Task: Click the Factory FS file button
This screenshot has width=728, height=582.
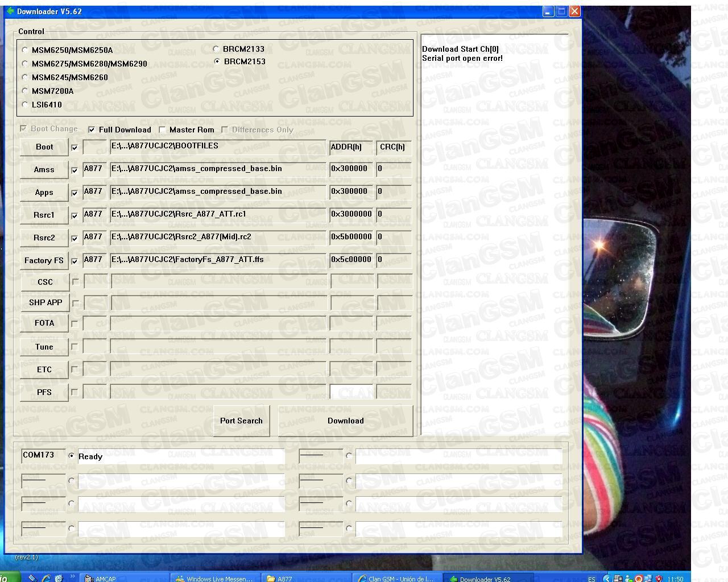Action: [x=44, y=260]
